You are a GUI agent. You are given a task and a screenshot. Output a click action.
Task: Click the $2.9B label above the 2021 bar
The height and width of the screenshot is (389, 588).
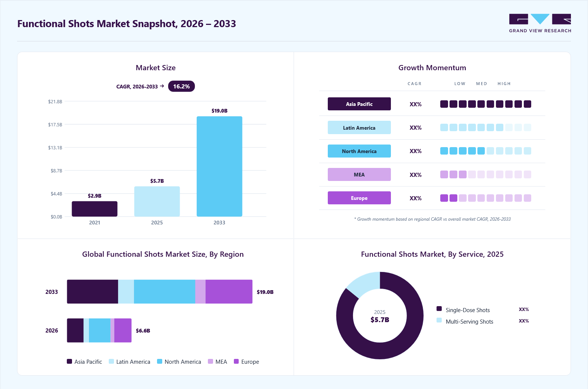tap(95, 196)
